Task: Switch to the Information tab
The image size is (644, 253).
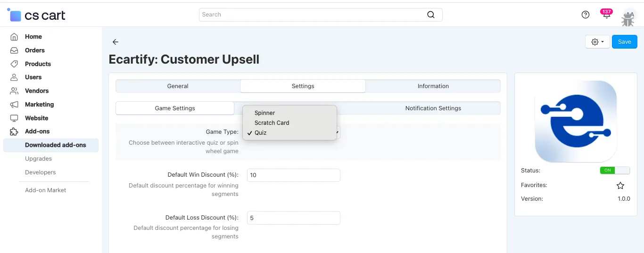Action: tap(433, 86)
